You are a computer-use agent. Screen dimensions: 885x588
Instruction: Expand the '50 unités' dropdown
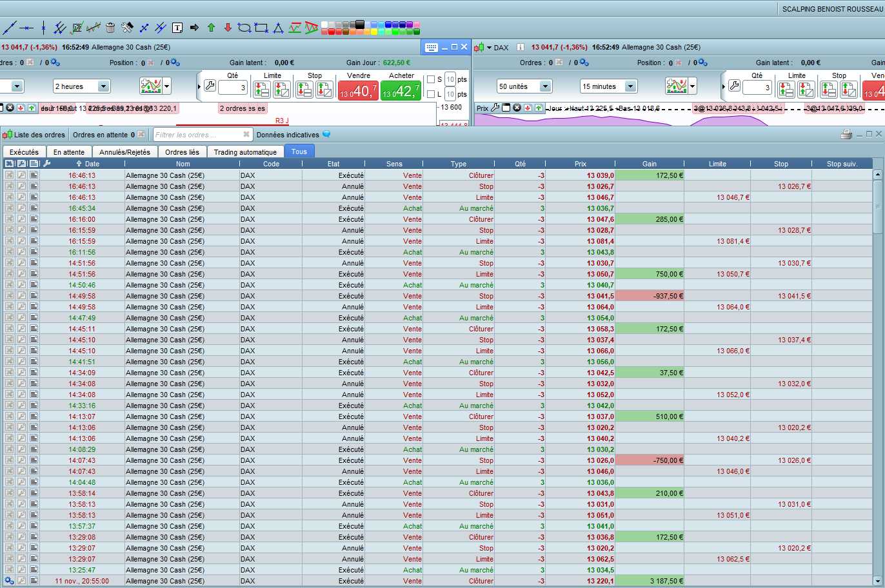[545, 86]
